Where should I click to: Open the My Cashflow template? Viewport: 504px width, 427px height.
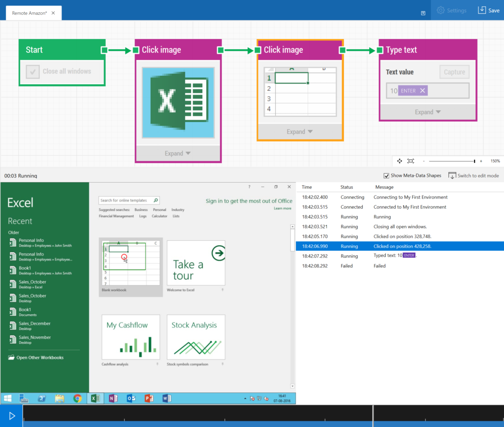click(x=131, y=337)
